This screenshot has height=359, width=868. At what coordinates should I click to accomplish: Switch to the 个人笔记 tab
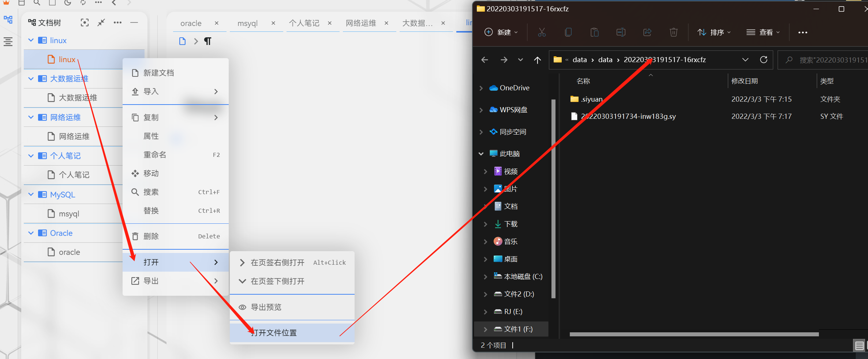pos(304,23)
